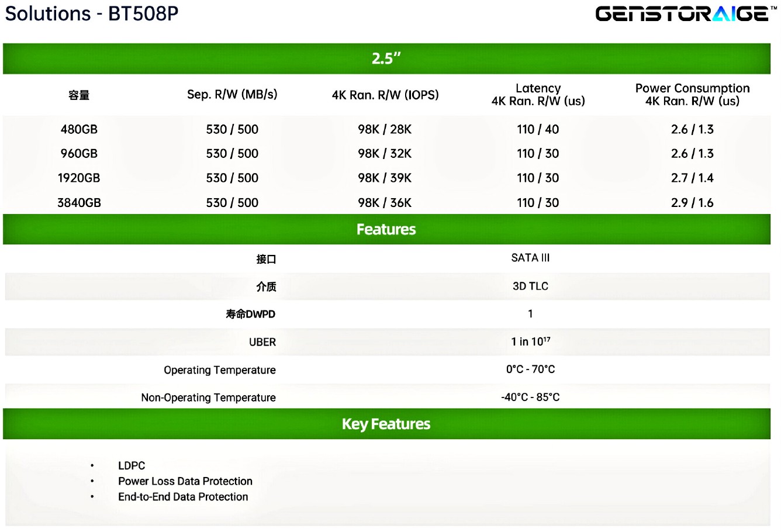Click the GENSTORAIGE logo
Screen dimensions: 781x532
pos(686,14)
